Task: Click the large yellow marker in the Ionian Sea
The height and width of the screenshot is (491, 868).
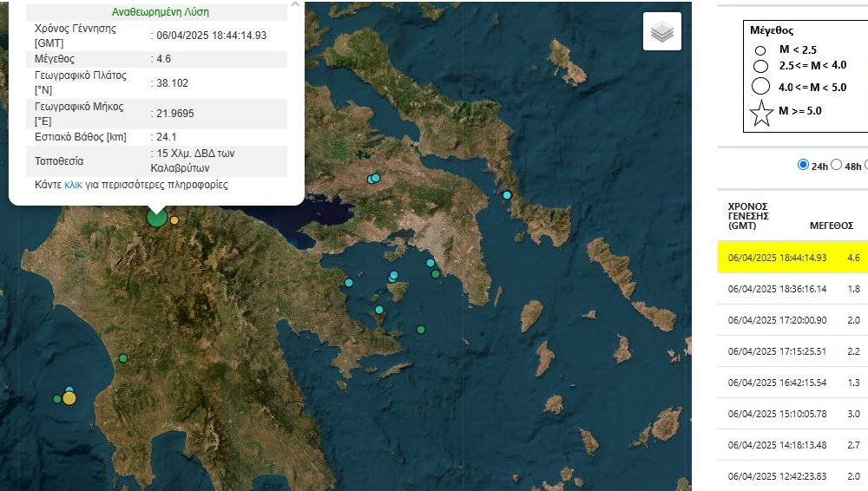Action: (x=69, y=398)
